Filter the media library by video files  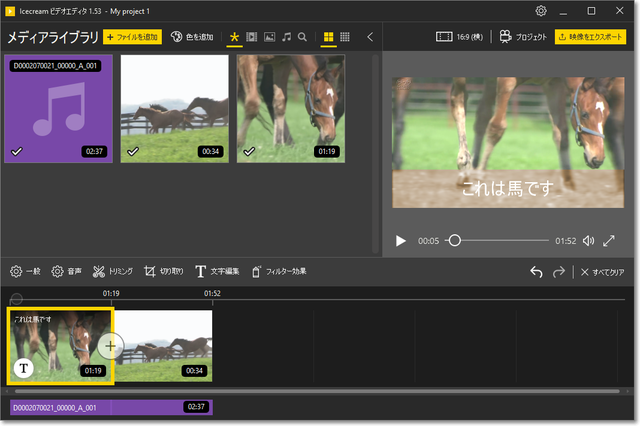[x=252, y=37]
